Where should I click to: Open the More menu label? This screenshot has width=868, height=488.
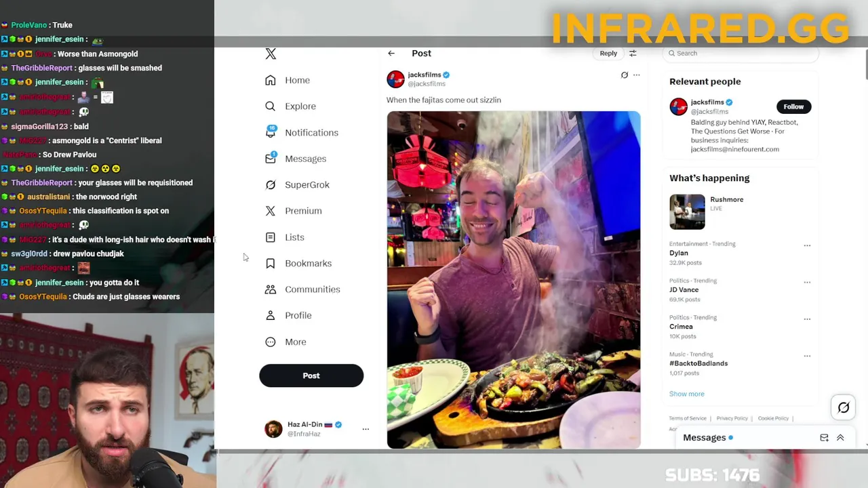point(296,342)
